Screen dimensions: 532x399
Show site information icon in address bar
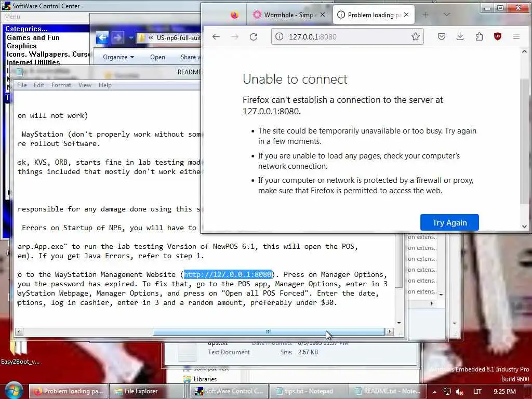pyautogui.click(x=279, y=37)
